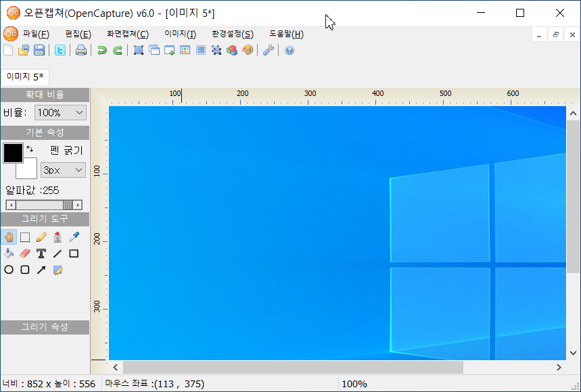The image size is (581, 392).
Task: Open the 이미지(I) menu
Action: 181,34
